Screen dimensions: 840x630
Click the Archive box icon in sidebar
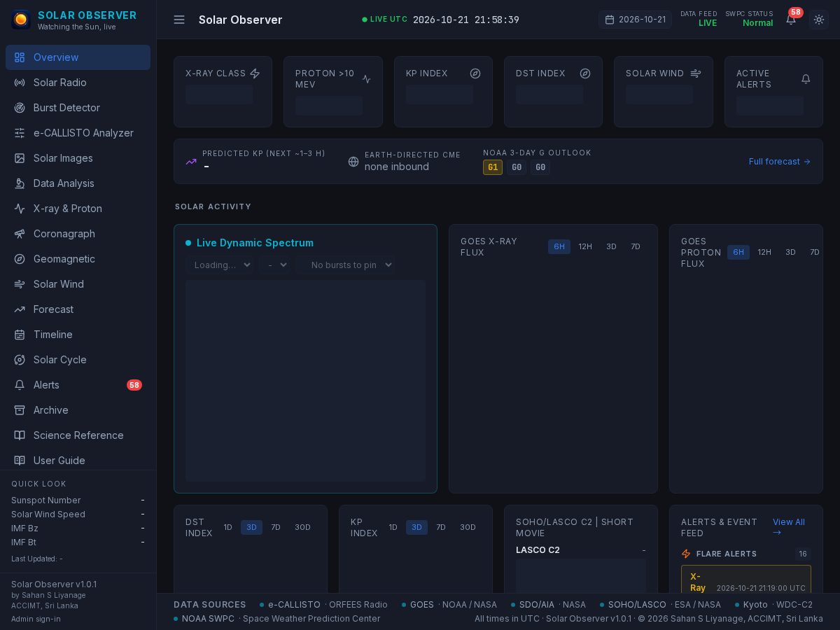pyautogui.click(x=20, y=410)
